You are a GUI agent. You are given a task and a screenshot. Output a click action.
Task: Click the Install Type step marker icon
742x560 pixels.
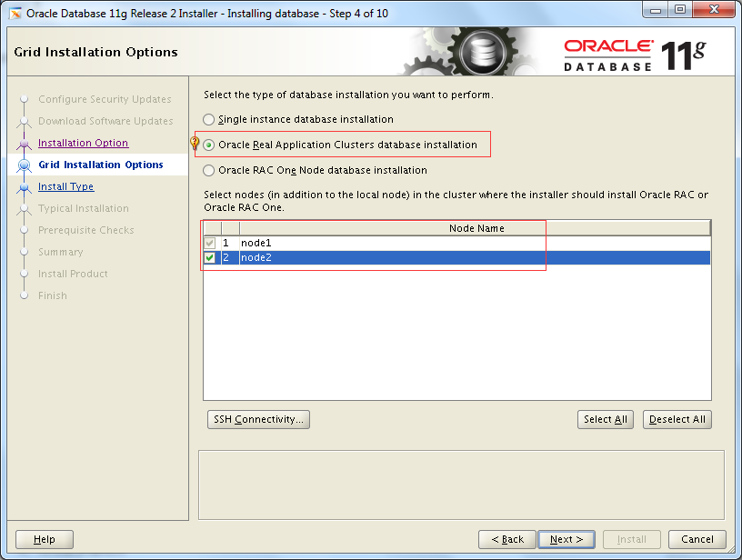(x=25, y=187)
